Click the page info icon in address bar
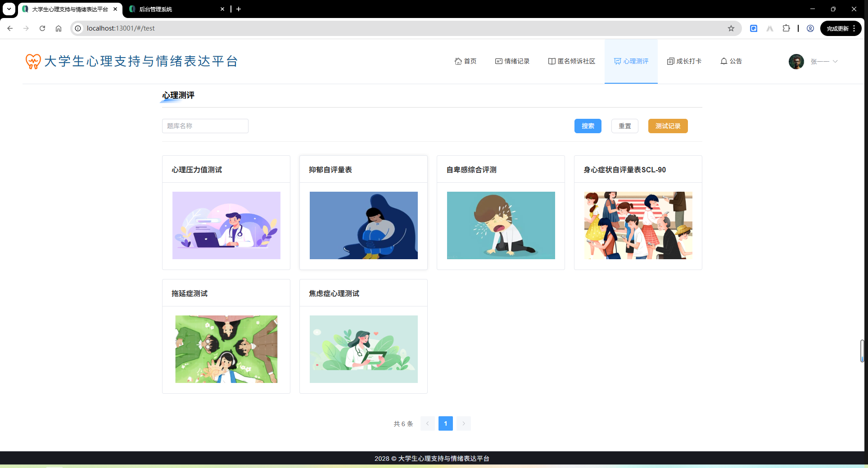868x468 pixels. 78,28
